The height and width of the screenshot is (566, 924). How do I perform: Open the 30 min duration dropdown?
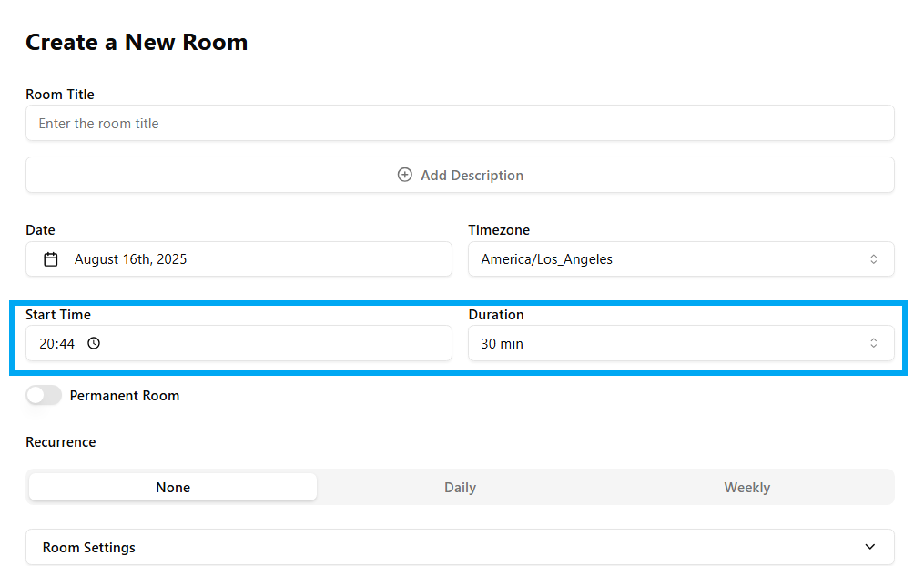(674, 344)
